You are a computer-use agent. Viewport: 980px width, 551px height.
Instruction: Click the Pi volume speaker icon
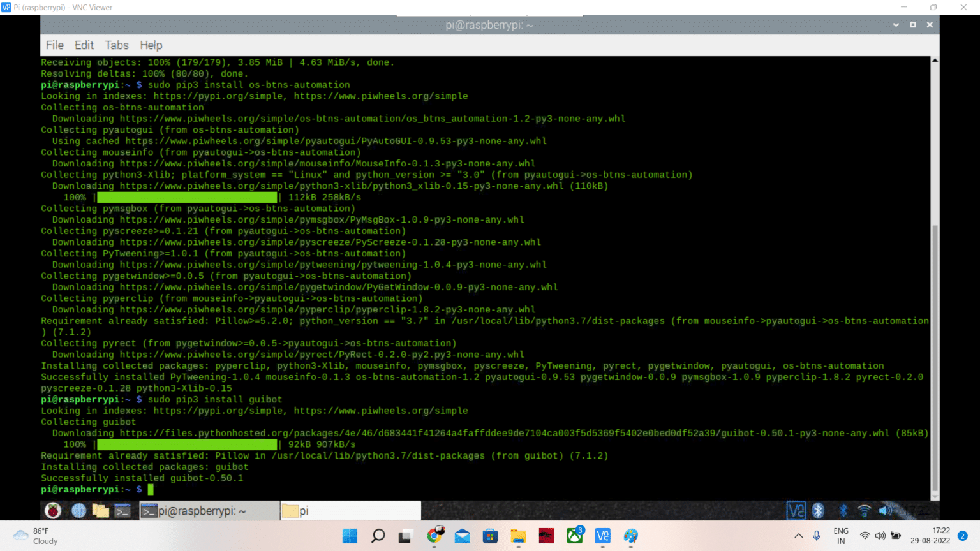tap(885, 510)
